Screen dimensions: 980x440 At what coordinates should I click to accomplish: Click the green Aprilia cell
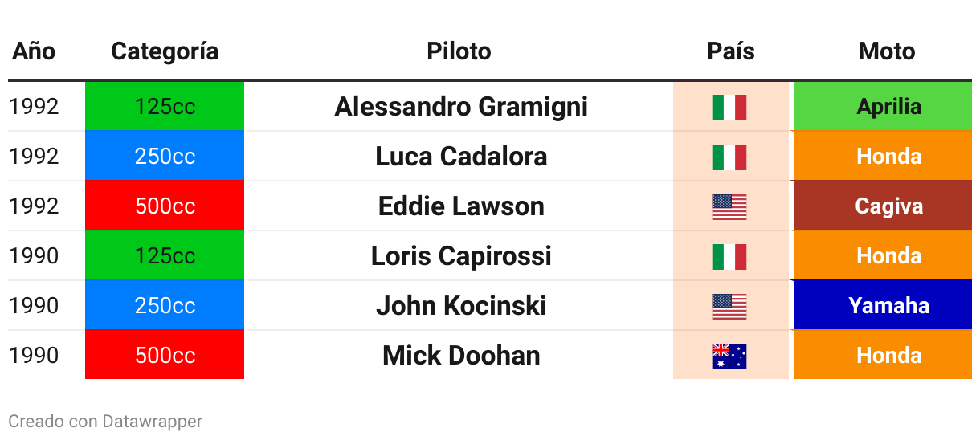pyautogui.click(x=883, y=106)
